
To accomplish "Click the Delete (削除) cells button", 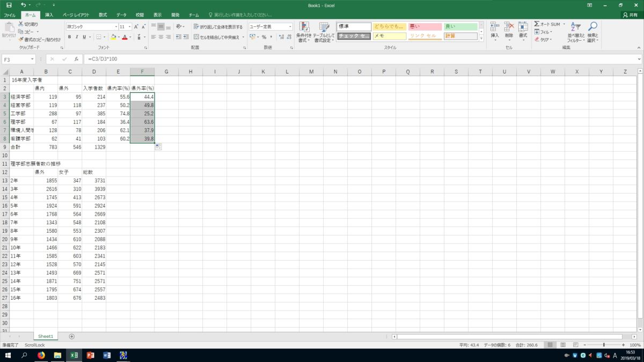I will [509, 31].
